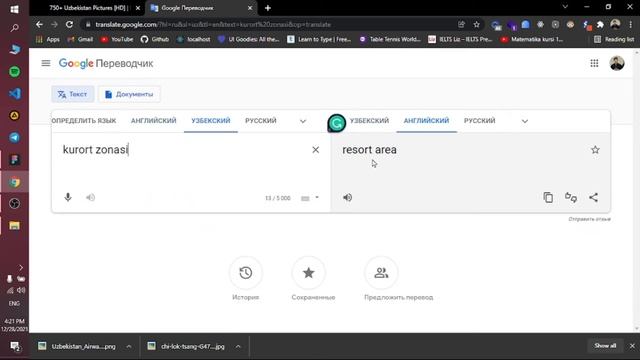Reload the page in Chrome

(69, 24)
